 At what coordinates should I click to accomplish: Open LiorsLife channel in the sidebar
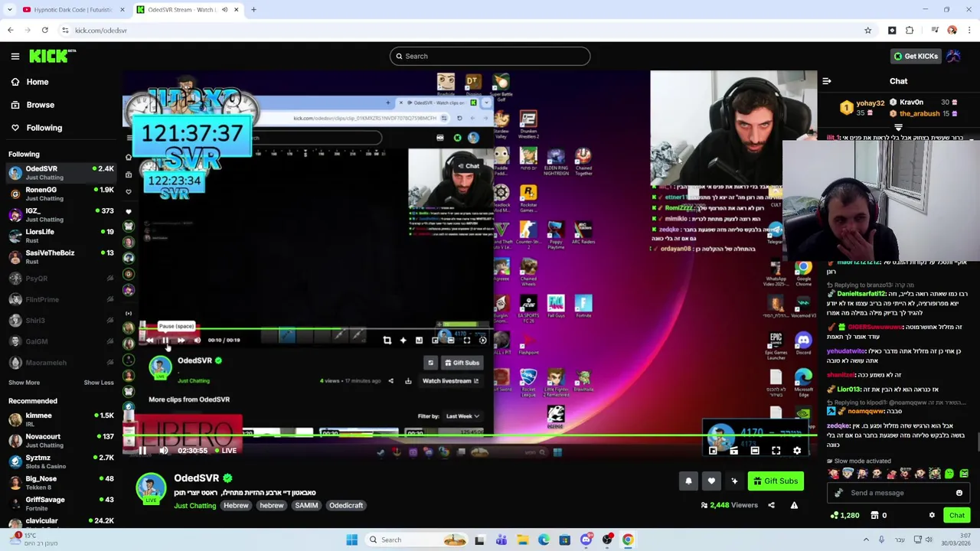(61, 236)
